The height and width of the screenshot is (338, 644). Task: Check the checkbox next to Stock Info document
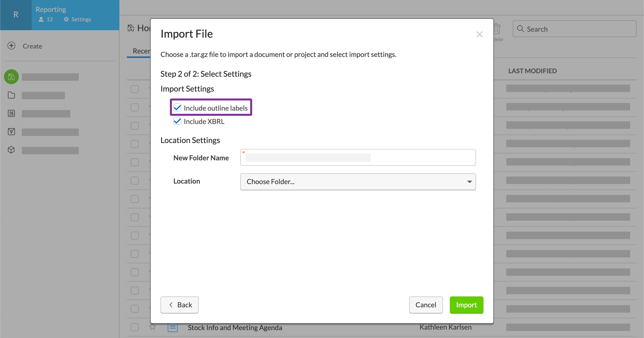pos(134,327)
